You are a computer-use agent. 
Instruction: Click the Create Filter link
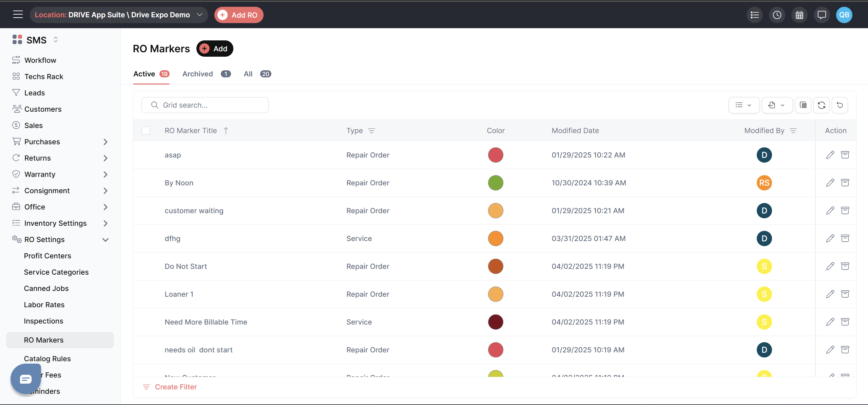click(176, 387)
